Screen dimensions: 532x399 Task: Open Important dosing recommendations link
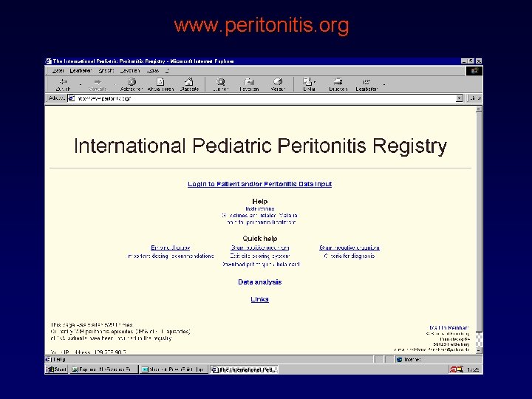pos(171,256)
